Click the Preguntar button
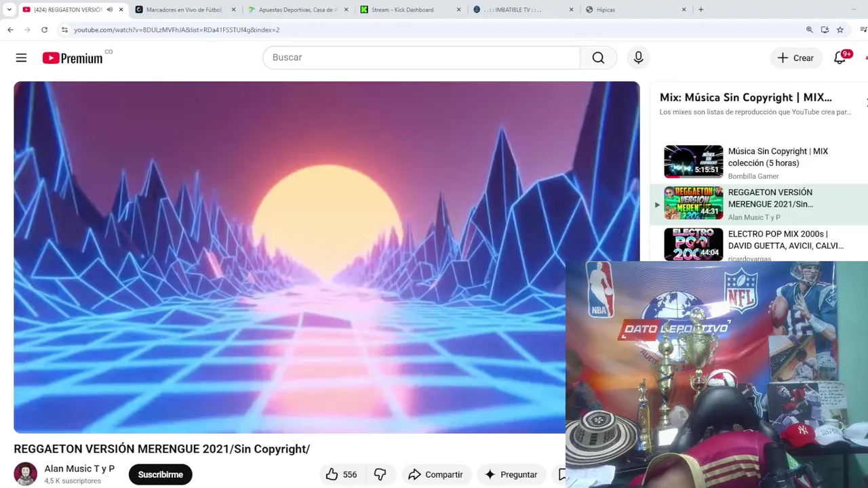868x488 pixels. point(511,474)
